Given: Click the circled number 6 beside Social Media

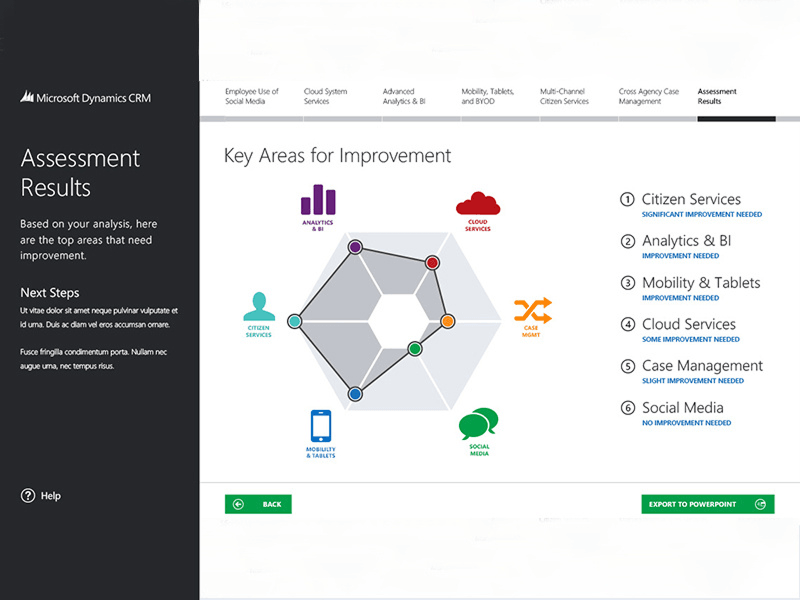Looking at the screenshot, I should (628, 408).
